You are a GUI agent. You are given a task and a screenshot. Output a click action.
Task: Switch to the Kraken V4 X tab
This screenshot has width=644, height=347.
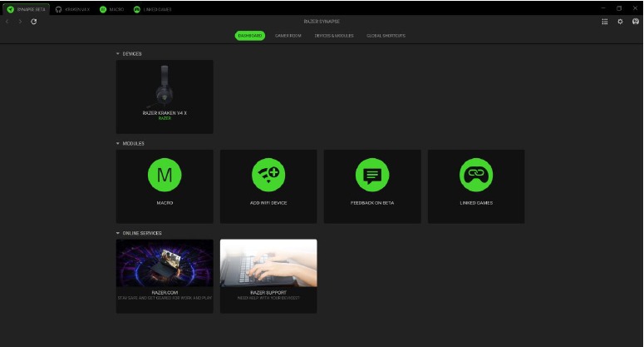click(72, 9)
